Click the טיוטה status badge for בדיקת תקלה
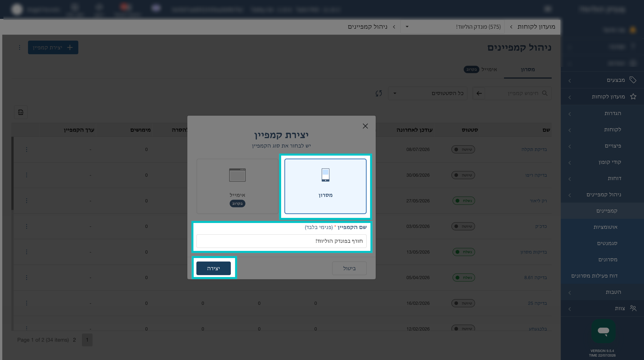The image size is (644, 360). (x=463, y=150)
